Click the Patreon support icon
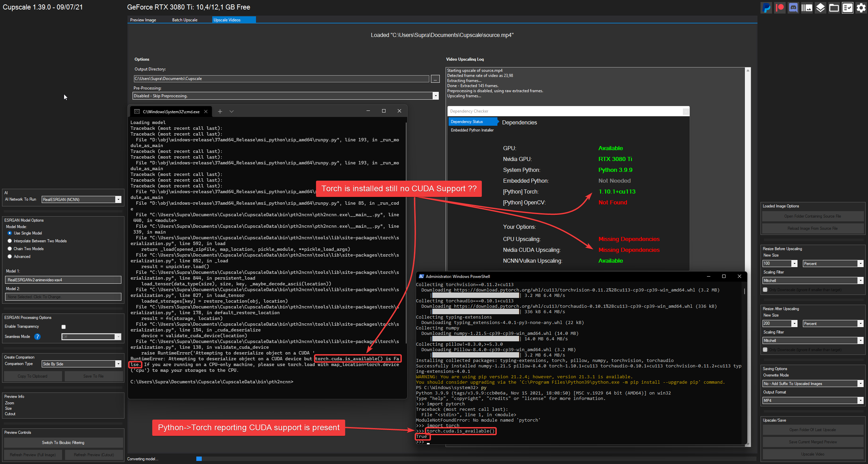This screenshot has height=464, width=868. [x=780, y=7]
